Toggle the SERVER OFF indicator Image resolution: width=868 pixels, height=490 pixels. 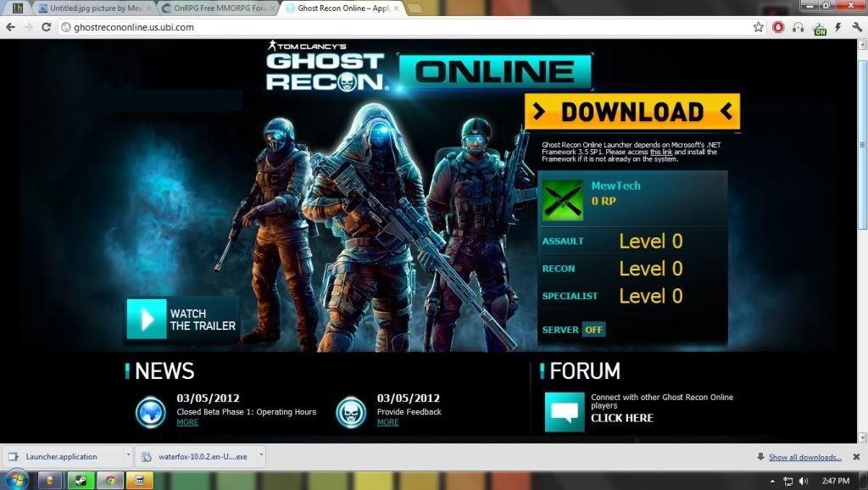tap(593, 330)
